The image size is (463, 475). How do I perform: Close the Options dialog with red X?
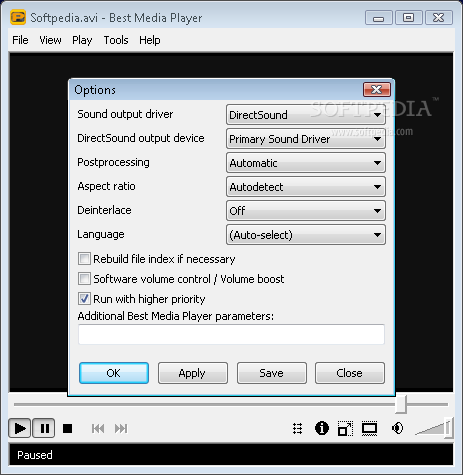(377, 89)
